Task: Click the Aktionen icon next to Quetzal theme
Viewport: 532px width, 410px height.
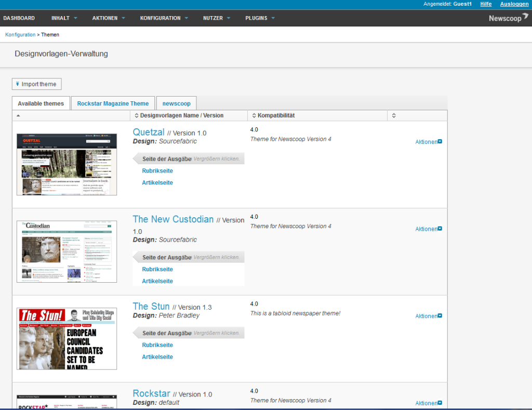Action: click(x=440, y=142)
